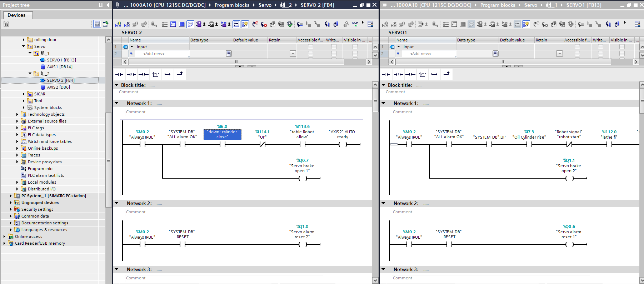Collapse Network 1 in SERVO 2 editor
This screenshot has height=284, width=644.
point(116,103)
